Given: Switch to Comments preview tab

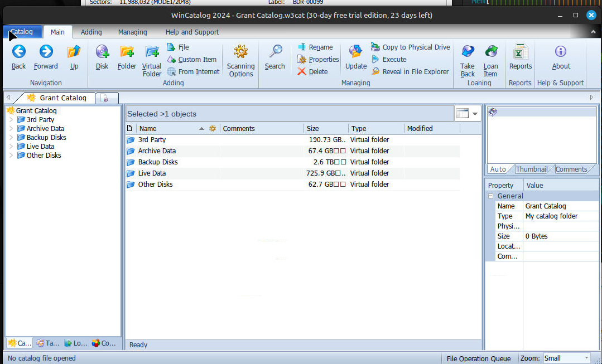Looking at the screenshot, I should point(571,169).
